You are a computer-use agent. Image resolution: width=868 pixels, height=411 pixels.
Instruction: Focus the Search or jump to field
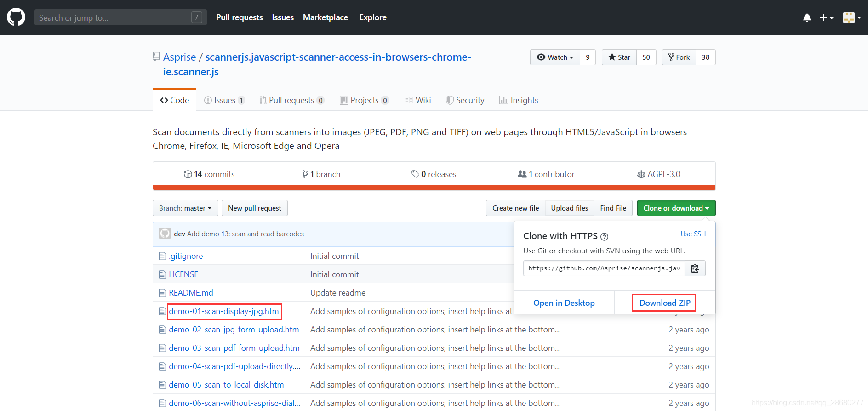(x=120, y=17)
